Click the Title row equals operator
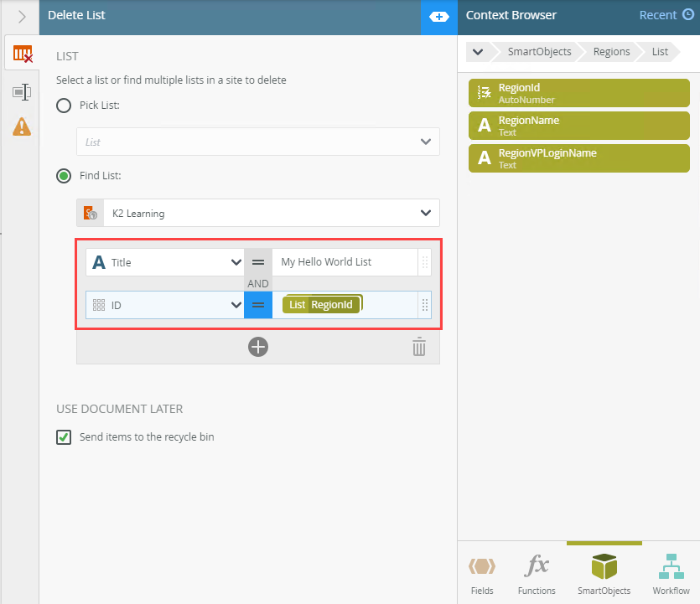The image size is (700, 604). pos(258,262)
